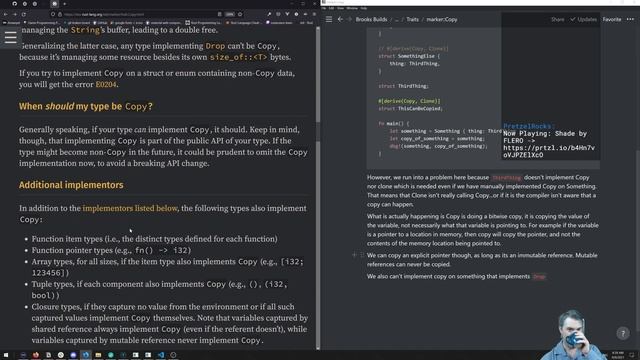Click the block drag handle beside 'We can copy'

pos(361,255)
